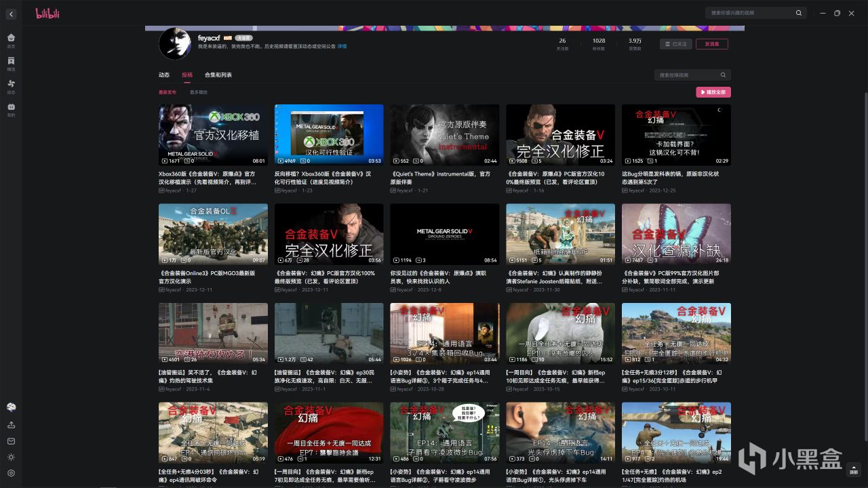868x488 pixels.
Task: Sort videos by 最多播放
Action: (199, 92)
